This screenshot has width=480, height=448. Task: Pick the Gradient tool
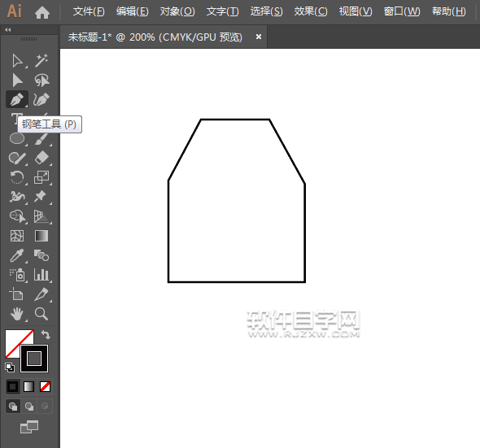[41, 236]
